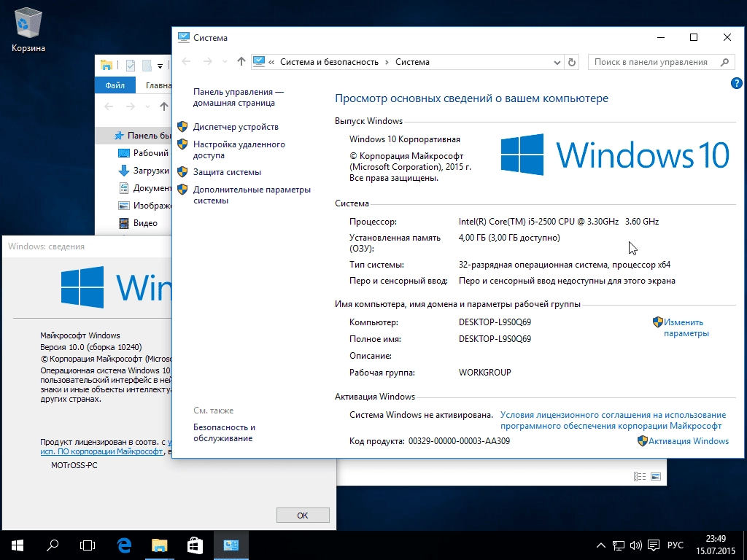Click the Explorer window back arrow
Image resolution: width=747 pixels, height=560 pixels.
pyautogui.click(x=109, y=106)
